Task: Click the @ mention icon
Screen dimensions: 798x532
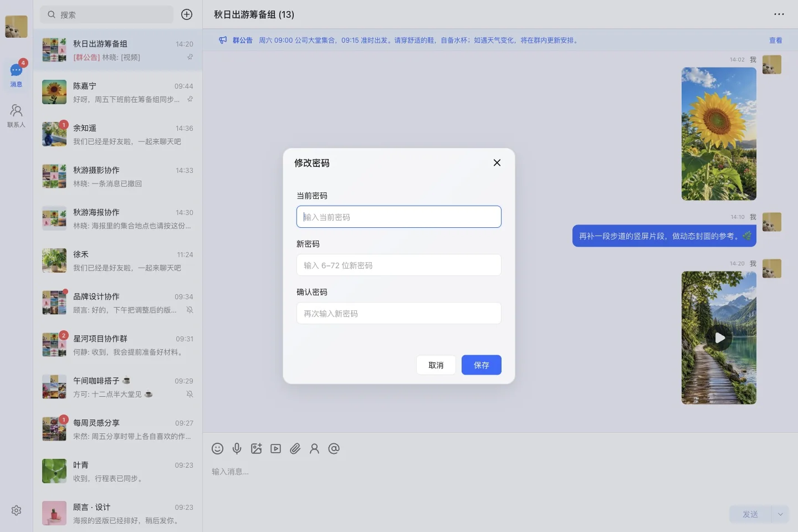Action: point(334,449)
